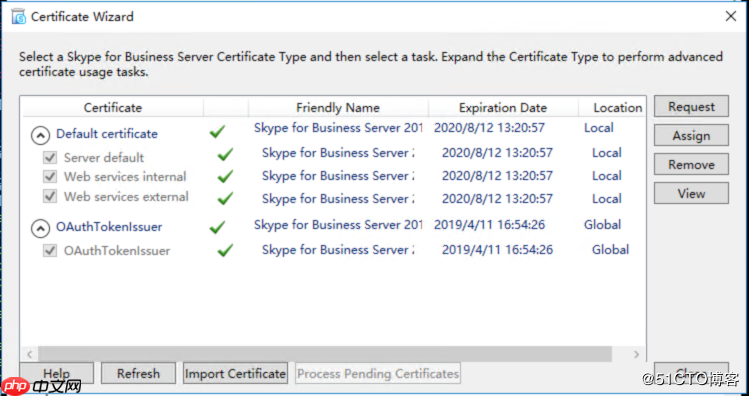Toggle the OAuthTokenIssuer child checkbox
Viewport: 749px width, 396px height.
[x=50, y=250]
